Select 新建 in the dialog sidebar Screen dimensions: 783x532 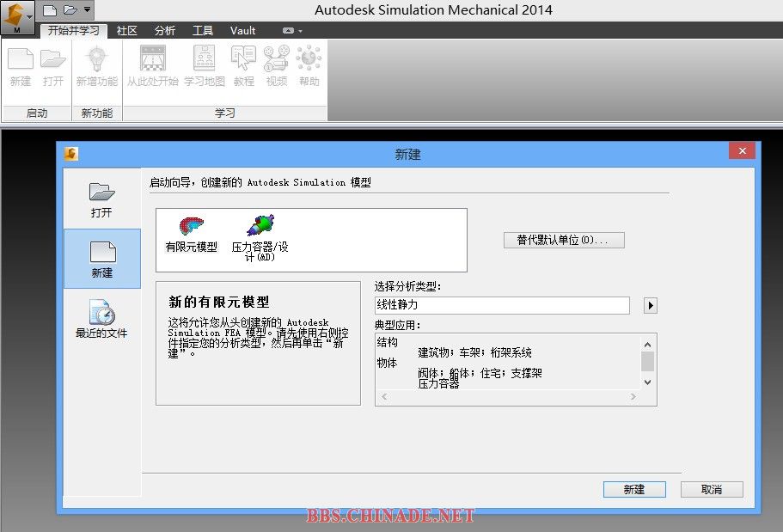point(102,259)
